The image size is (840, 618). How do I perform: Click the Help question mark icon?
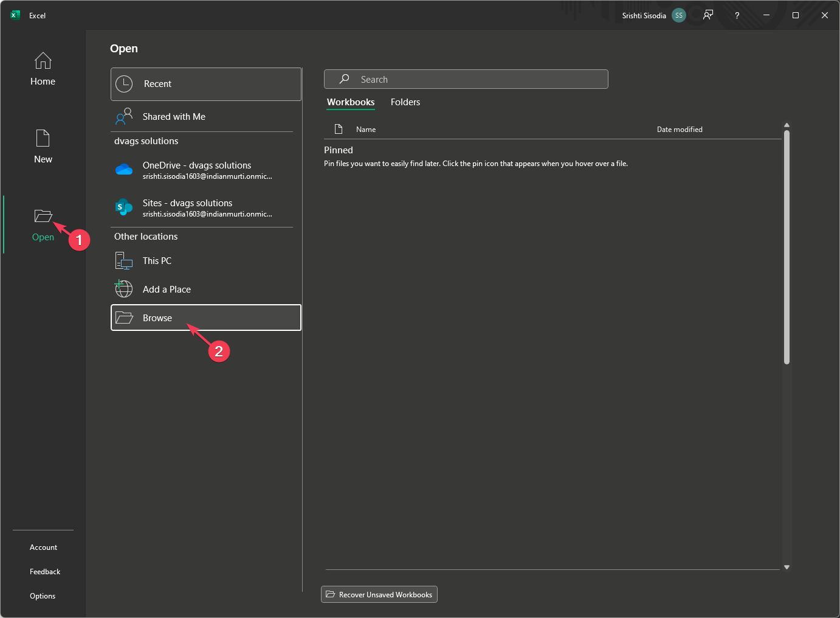(737, 15)
